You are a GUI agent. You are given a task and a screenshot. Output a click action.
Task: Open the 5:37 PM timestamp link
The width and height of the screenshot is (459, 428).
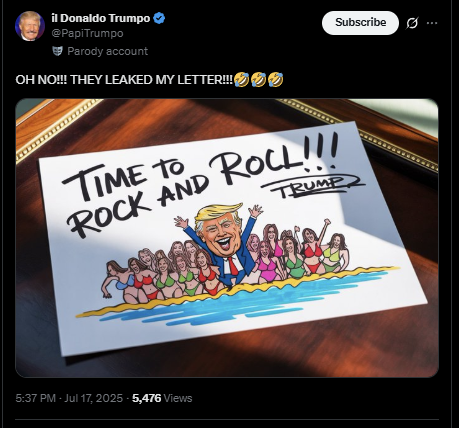point(35,398)
